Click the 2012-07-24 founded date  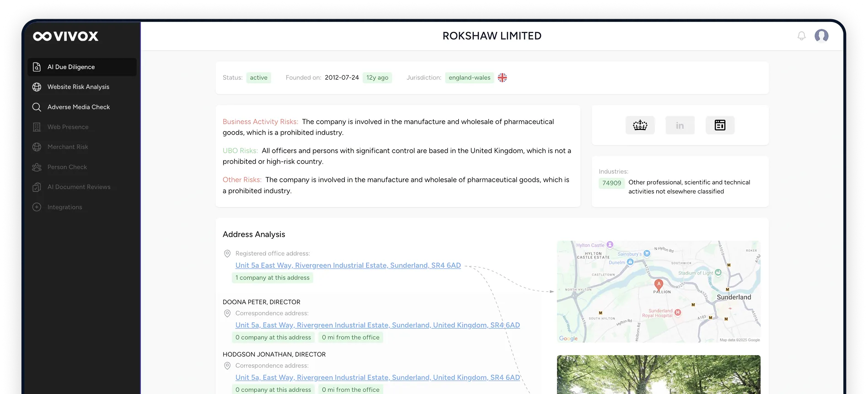click(x=342, y=78)
